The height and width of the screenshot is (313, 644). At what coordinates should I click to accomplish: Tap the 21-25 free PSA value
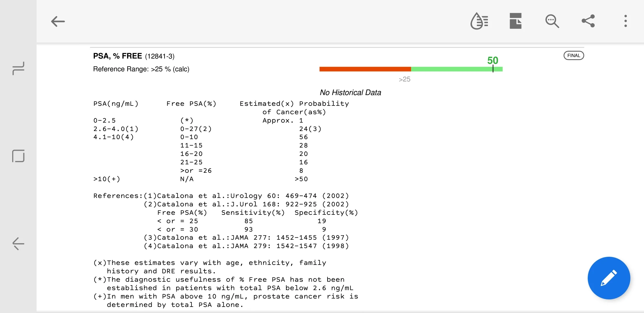pos(191,162)
